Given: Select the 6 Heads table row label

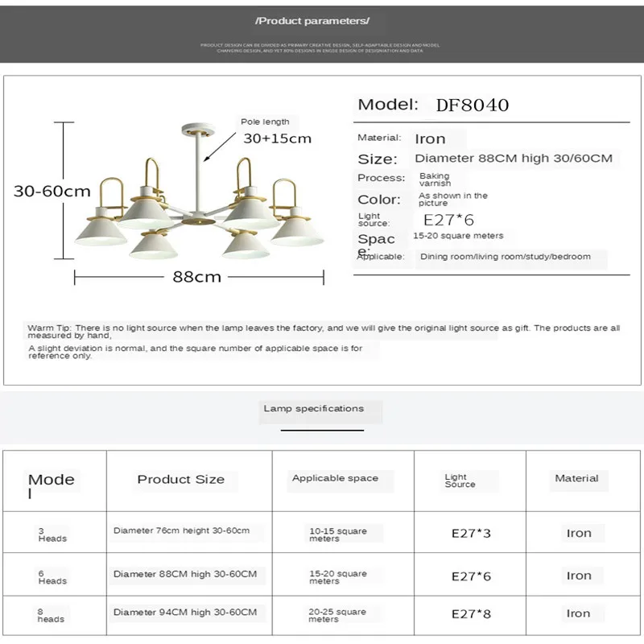Looking at the screenshot, I should (x=52, y=576).
